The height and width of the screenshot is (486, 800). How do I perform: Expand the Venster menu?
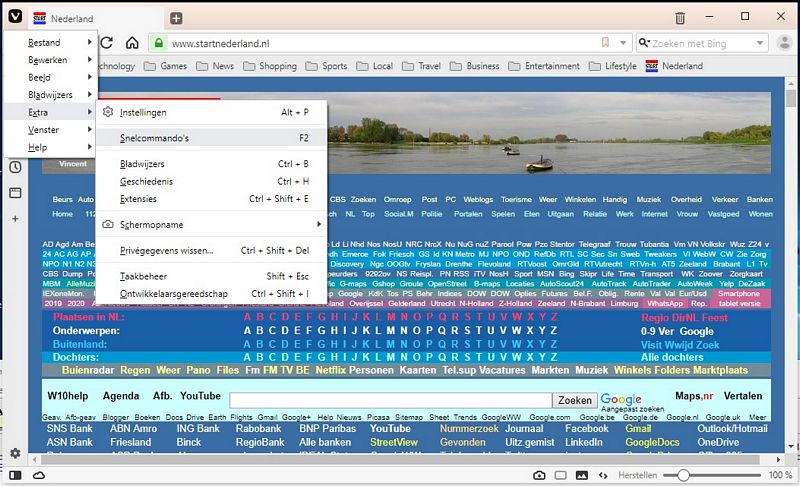pyautogui.click(x=50, y=130)
